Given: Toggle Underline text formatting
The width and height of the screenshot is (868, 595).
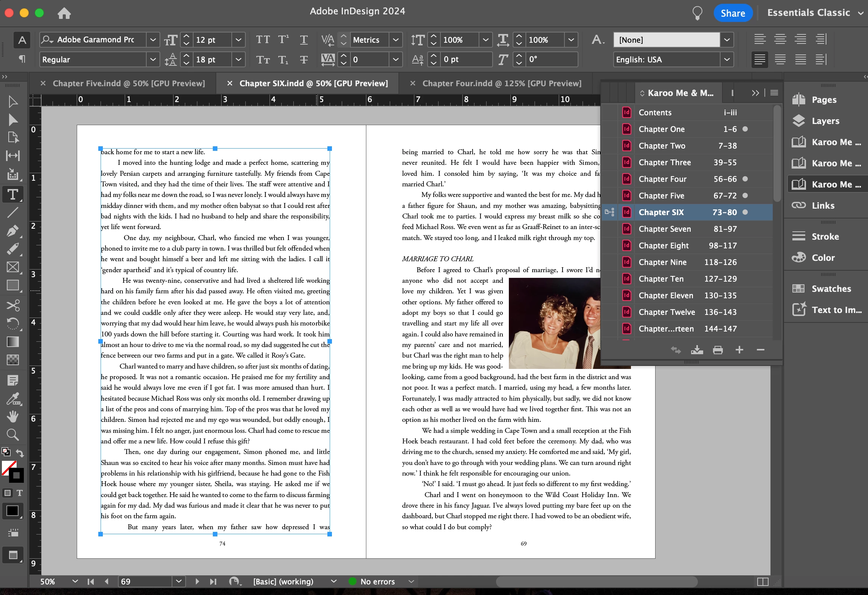Looking at the screenshot, I should 304,40.
